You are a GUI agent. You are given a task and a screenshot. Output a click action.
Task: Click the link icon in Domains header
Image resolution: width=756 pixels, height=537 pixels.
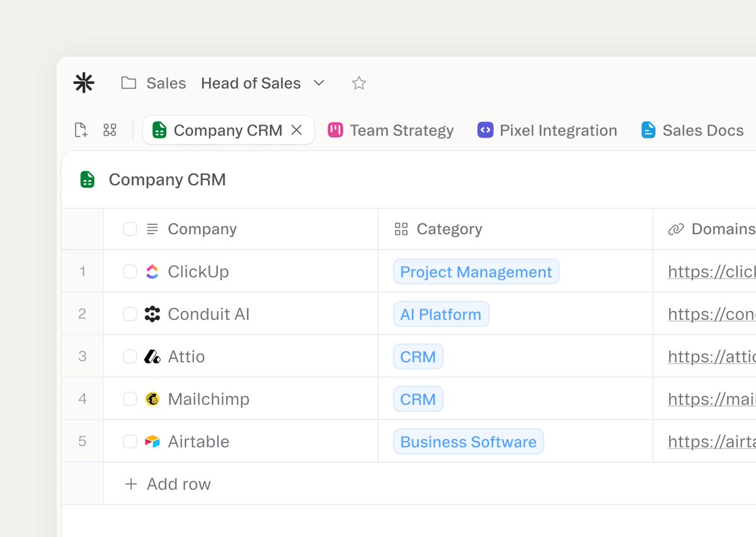675,229
